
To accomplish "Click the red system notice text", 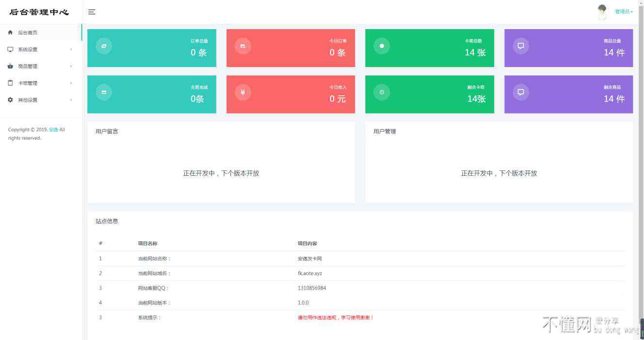I will 336,318.
